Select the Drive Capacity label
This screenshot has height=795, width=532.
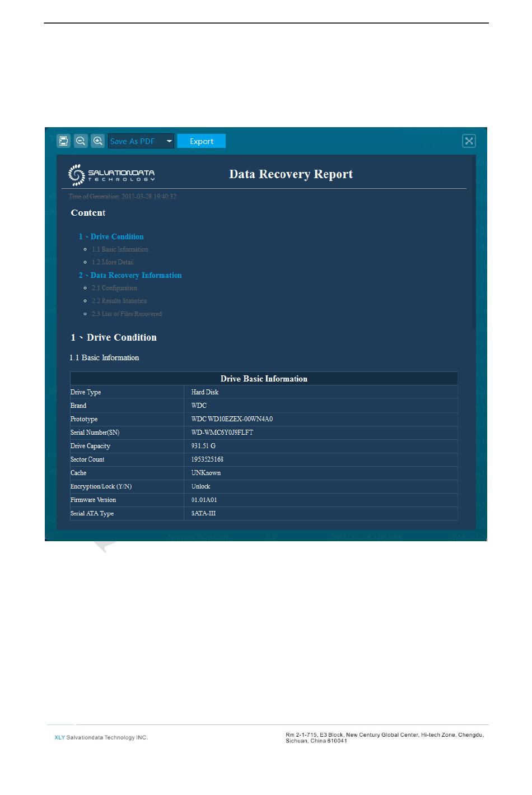[90, 446]
